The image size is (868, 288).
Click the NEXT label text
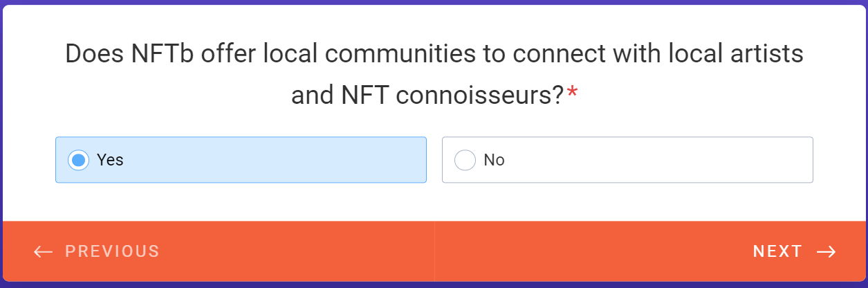point(777,251)
